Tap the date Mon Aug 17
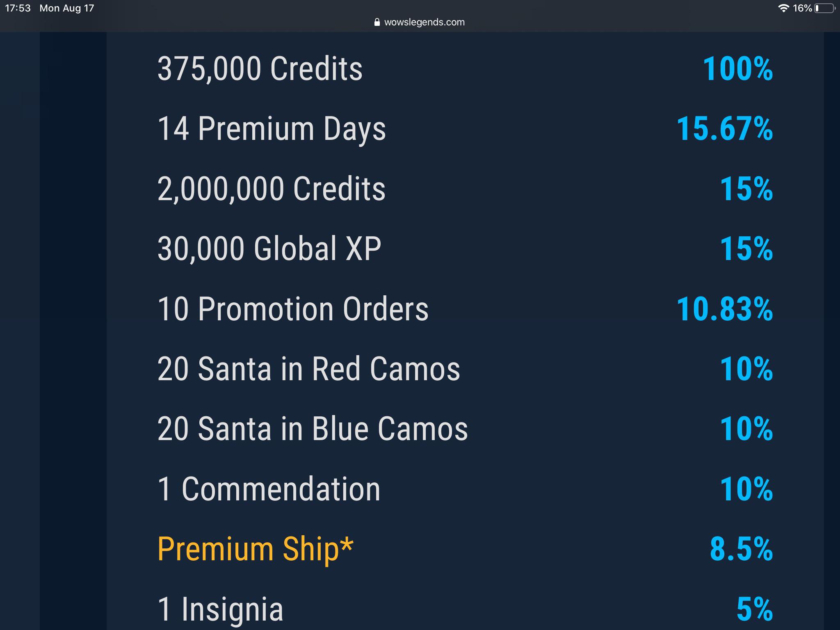 click(x=67, y=8)
